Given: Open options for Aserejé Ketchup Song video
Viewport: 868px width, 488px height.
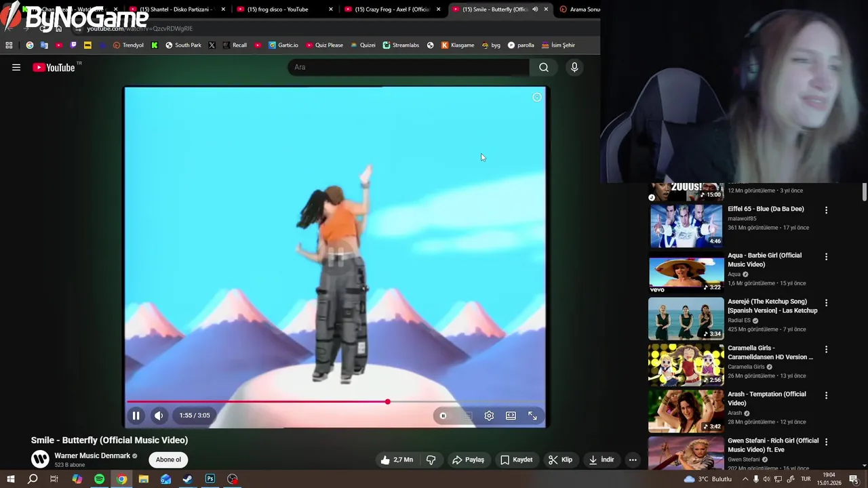Looking at the screenshot, I should [826, 303].
